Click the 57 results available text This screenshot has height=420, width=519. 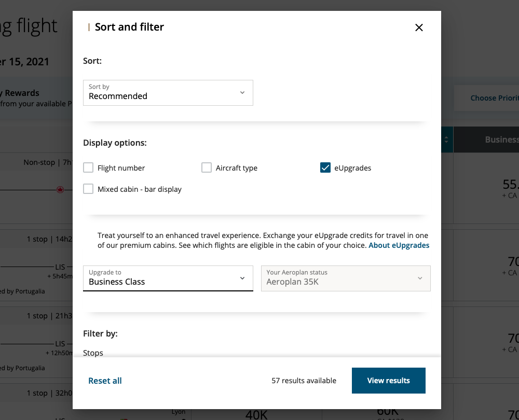click(x=304, y=381)
